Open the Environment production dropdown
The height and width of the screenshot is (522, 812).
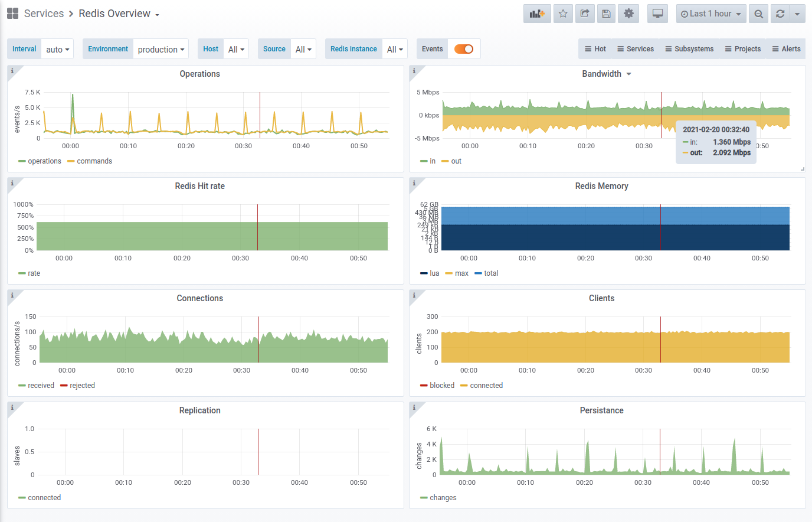coord(161,50)
